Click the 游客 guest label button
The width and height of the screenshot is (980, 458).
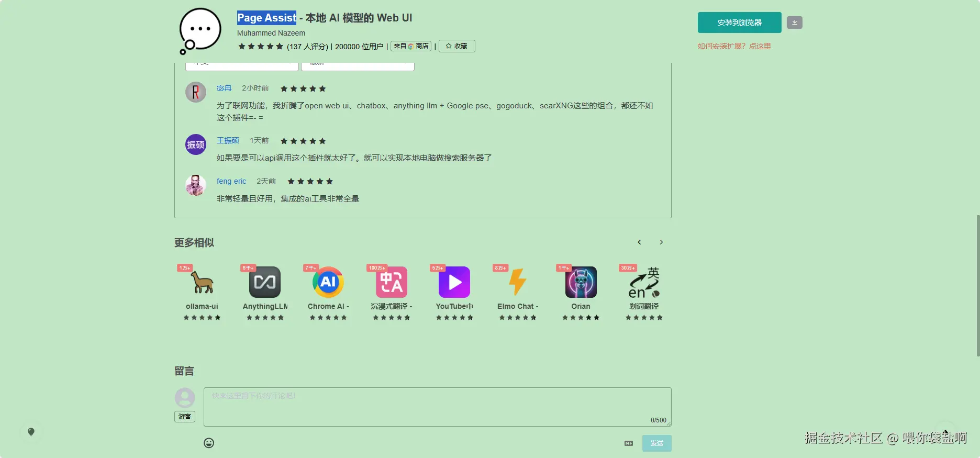click(185, 417)
